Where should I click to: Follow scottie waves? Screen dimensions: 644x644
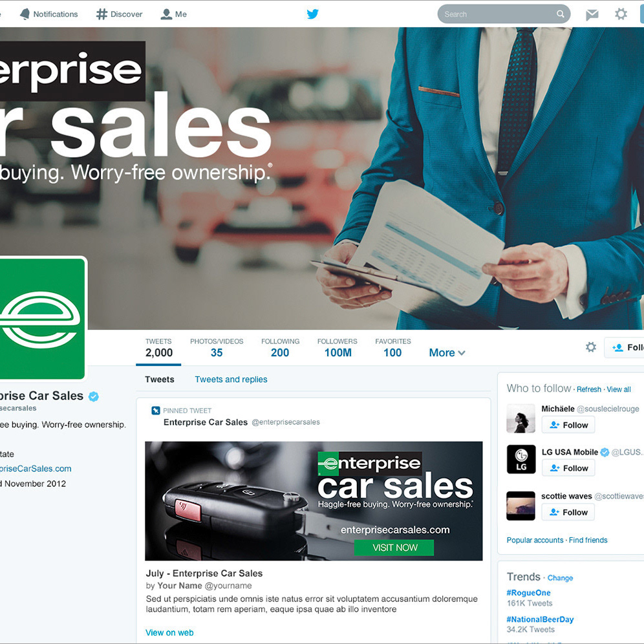[568, 512]
